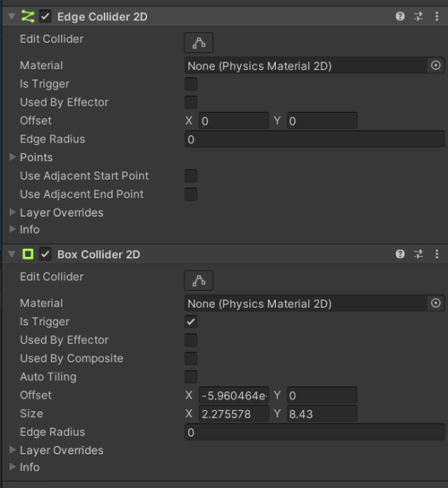
Task: Collapse the Box Collider 2D component
Action: 12,254
